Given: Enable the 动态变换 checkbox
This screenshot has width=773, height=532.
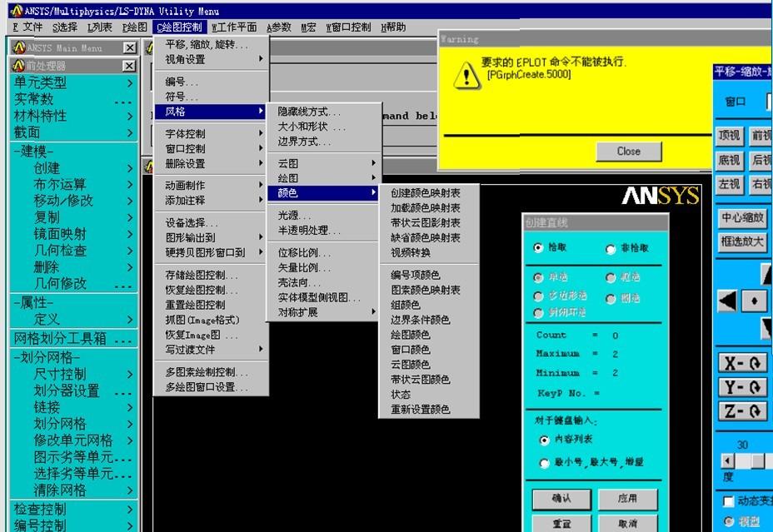Looking at the screenshot, I should click(729, 501).
